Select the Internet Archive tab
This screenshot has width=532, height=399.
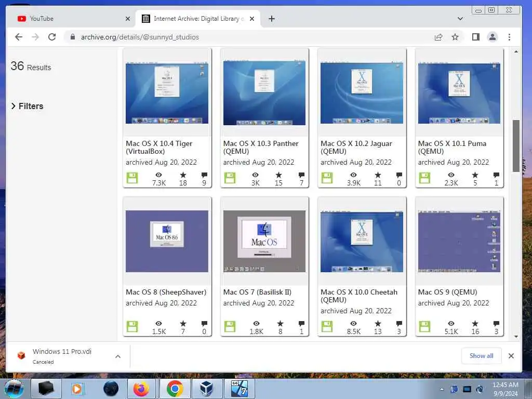click(198, 19)
